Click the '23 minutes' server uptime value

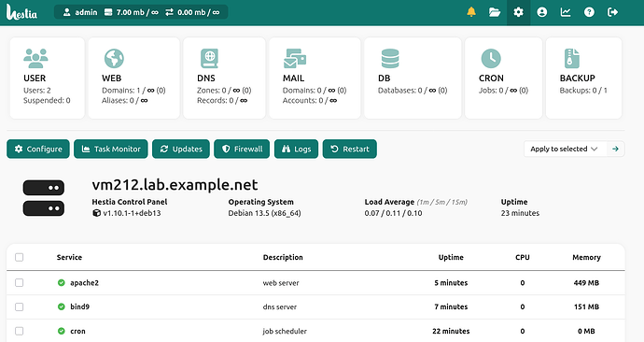pos(520,213)
